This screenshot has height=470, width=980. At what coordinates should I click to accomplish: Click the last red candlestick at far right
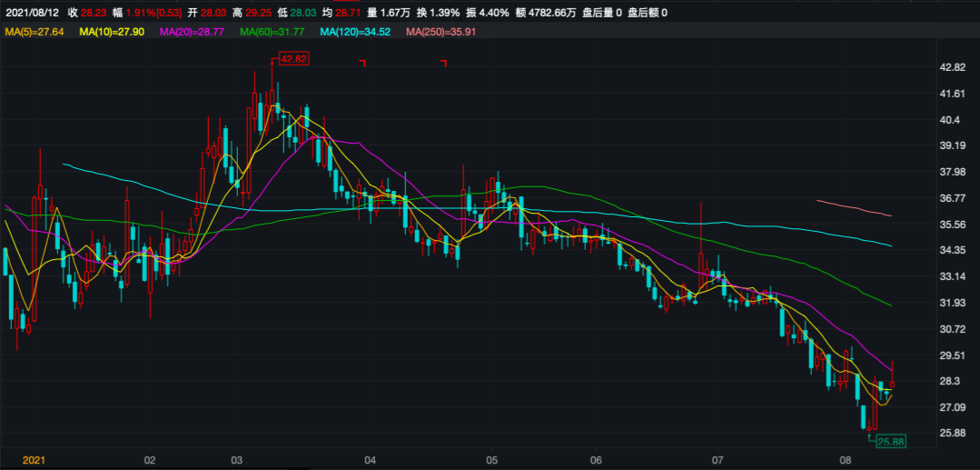pos(892,382)
